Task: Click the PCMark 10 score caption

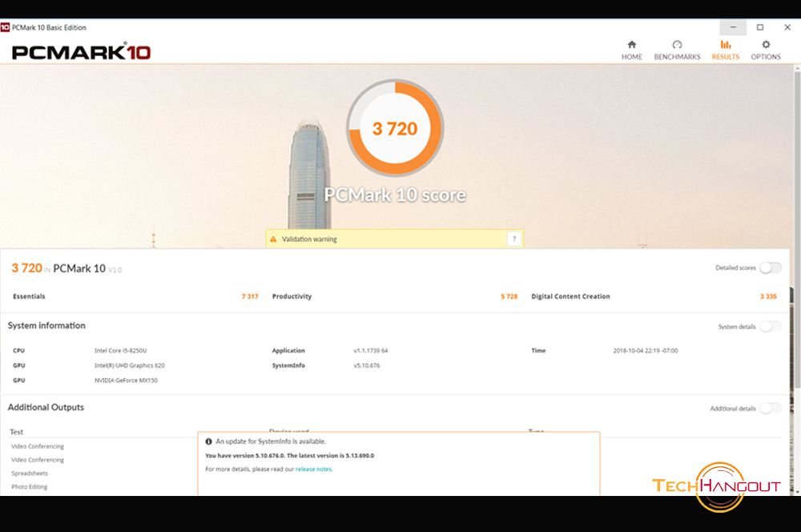Action: (x=395, y=195)
